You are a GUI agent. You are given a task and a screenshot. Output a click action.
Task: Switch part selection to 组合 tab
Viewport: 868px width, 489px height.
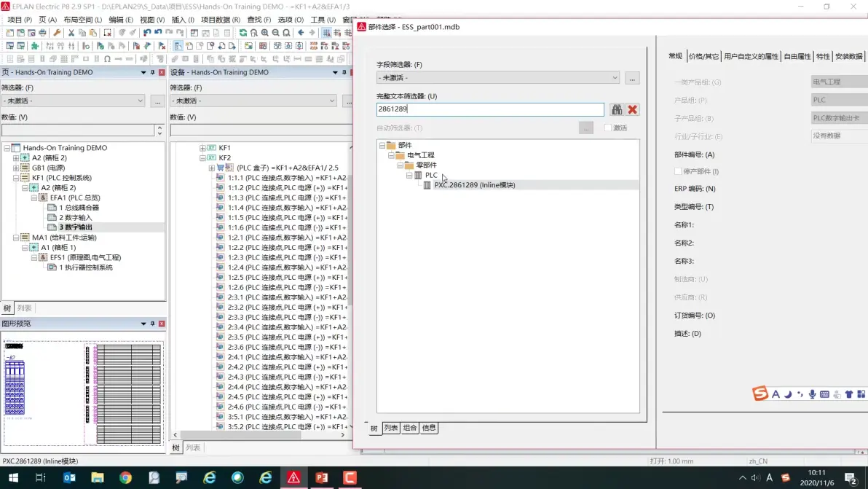coord(410,428)
